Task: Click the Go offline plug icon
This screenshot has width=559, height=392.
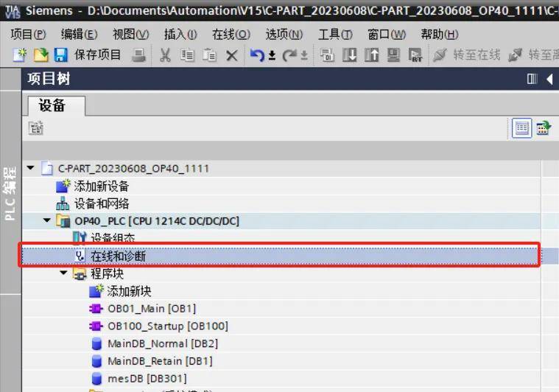Action: tap(515, 55)
